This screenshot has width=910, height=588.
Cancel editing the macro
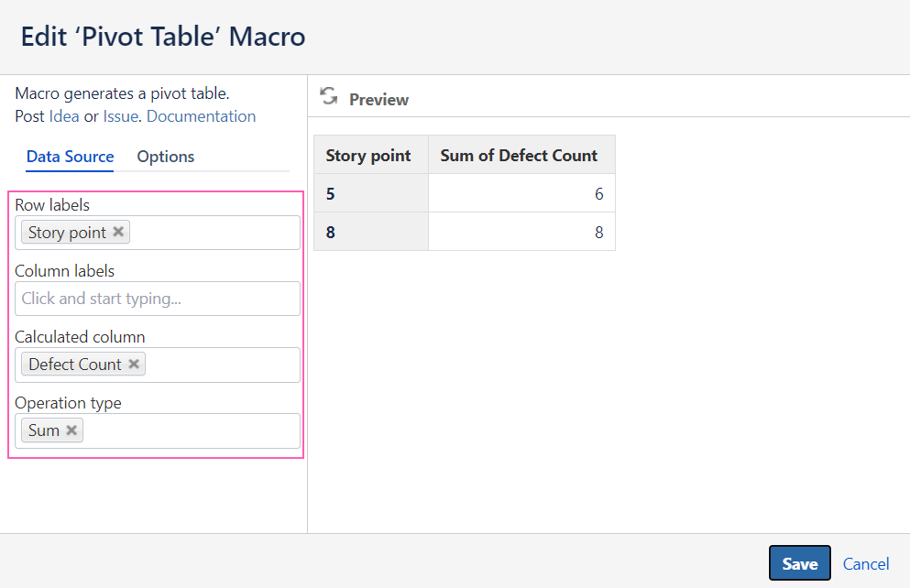click(x=866, y=563)
